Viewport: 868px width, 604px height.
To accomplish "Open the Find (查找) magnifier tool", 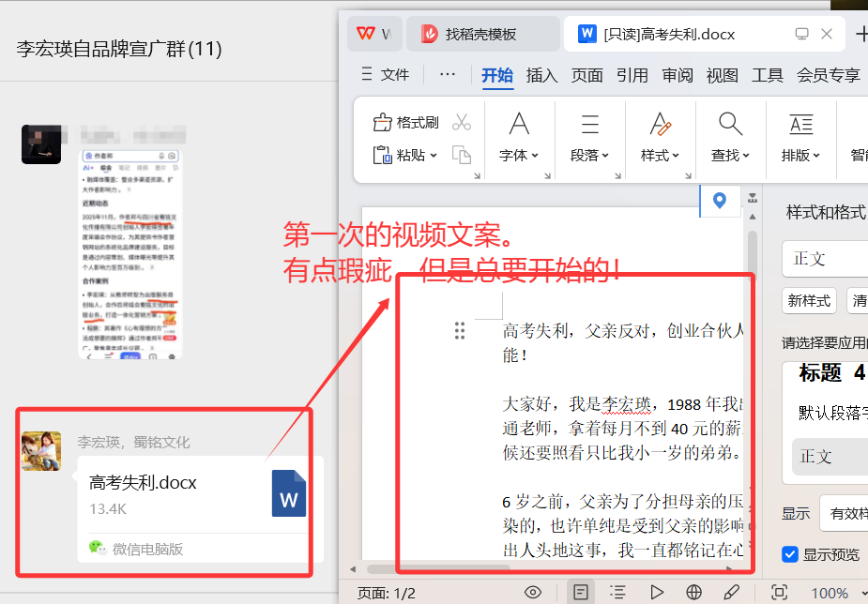I will pos(730,123).
